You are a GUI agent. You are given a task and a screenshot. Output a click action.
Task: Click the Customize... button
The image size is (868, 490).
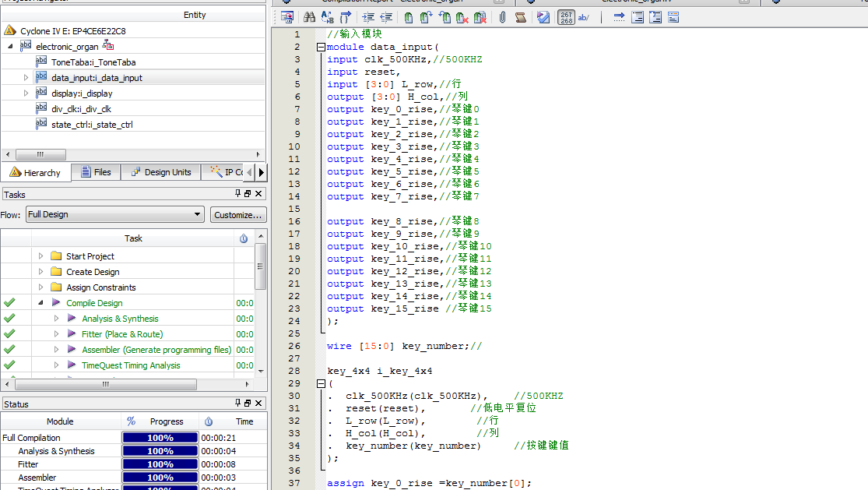coord(238,214)
